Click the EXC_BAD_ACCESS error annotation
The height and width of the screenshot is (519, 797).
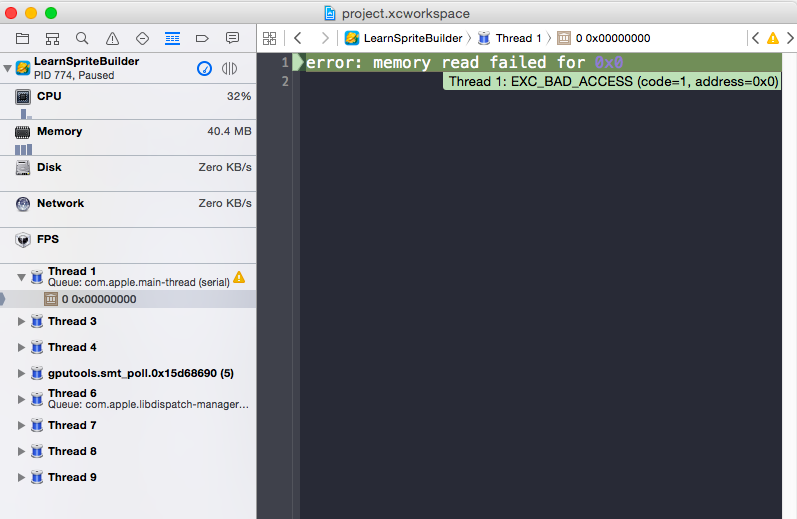612,81
